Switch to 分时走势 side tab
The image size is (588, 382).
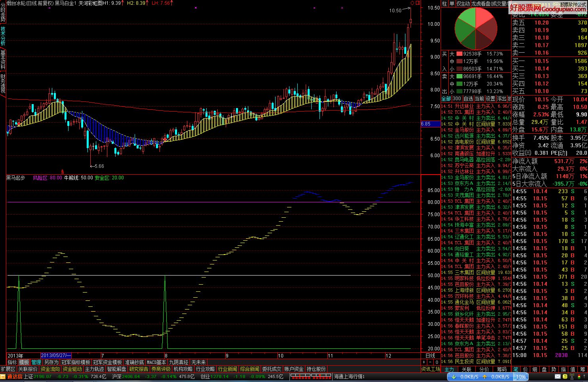3,13
